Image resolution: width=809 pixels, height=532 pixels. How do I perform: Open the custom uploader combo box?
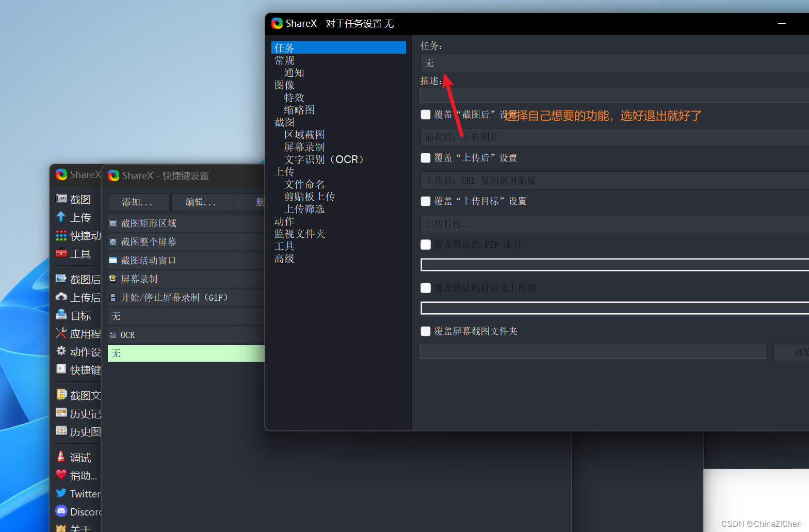614,308
